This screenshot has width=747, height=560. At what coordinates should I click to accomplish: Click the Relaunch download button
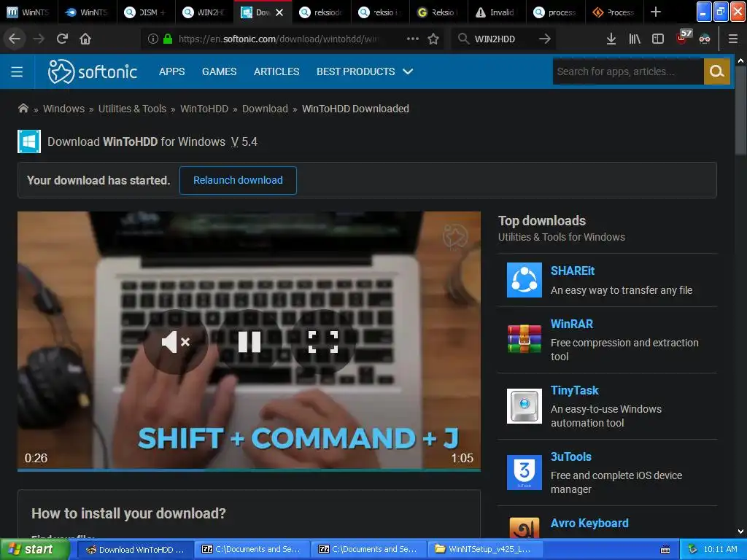[238, 181]
